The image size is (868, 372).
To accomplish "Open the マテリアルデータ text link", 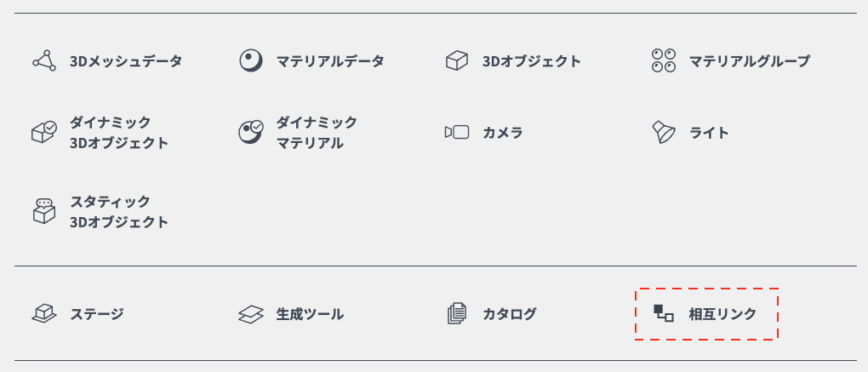I will [x=330, y=61].
